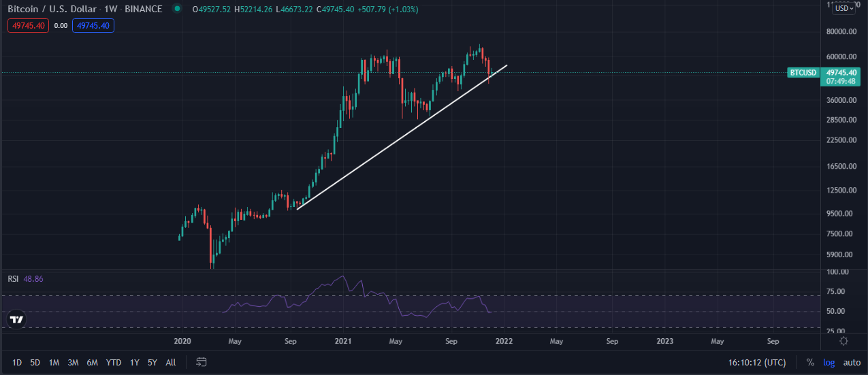Click the current price tag 49745.40 on axis

(x=841, y=72)
